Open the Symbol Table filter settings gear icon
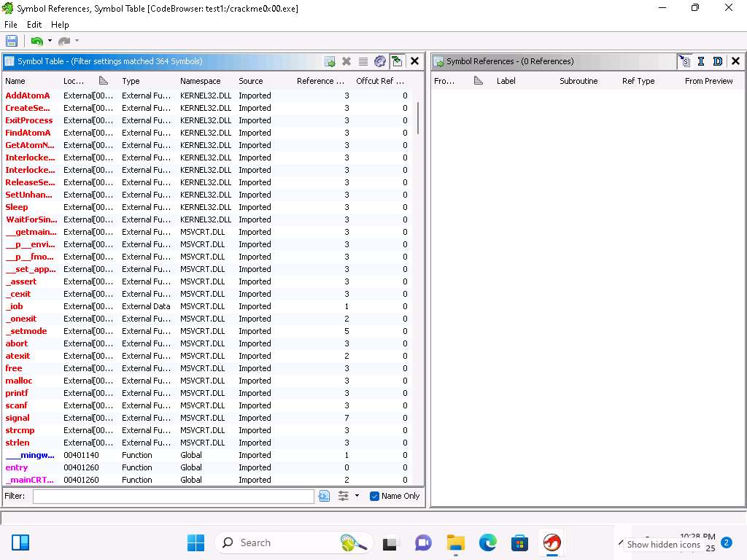The height and width of the screenshot is (560, 747). [x=379, y=61]
